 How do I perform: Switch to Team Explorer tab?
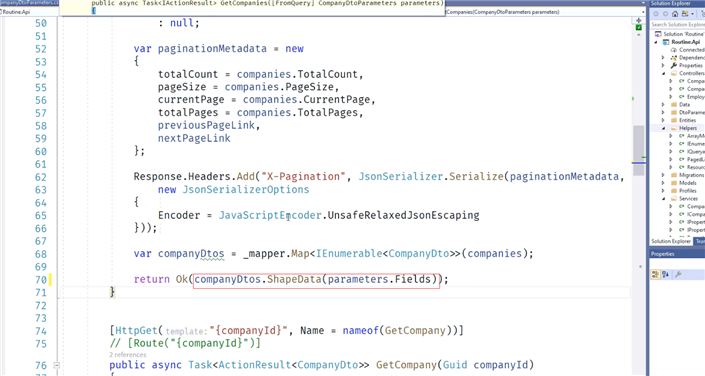(x=700, y=242)
